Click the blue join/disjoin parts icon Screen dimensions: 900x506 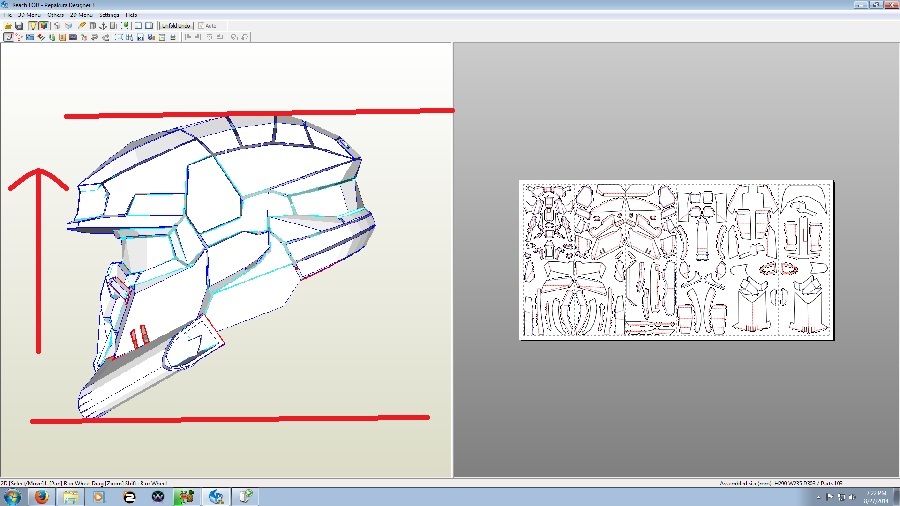point(30,37)
